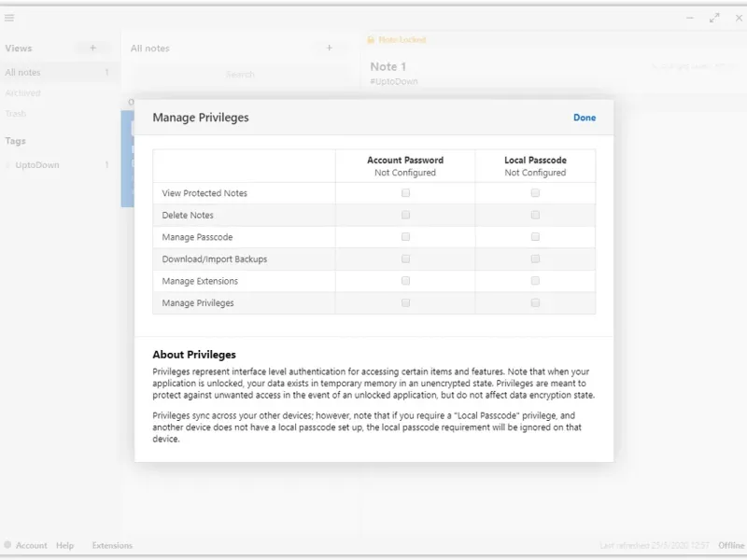Image resolution: width=747 pixels, height=560 pixels.
Task: Check Local Passcode for Download/Import Backups
Action: click(535, 259)
